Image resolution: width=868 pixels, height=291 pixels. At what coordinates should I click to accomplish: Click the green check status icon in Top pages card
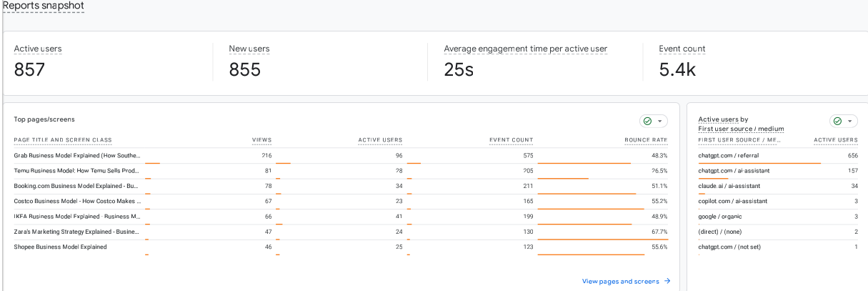647,122
